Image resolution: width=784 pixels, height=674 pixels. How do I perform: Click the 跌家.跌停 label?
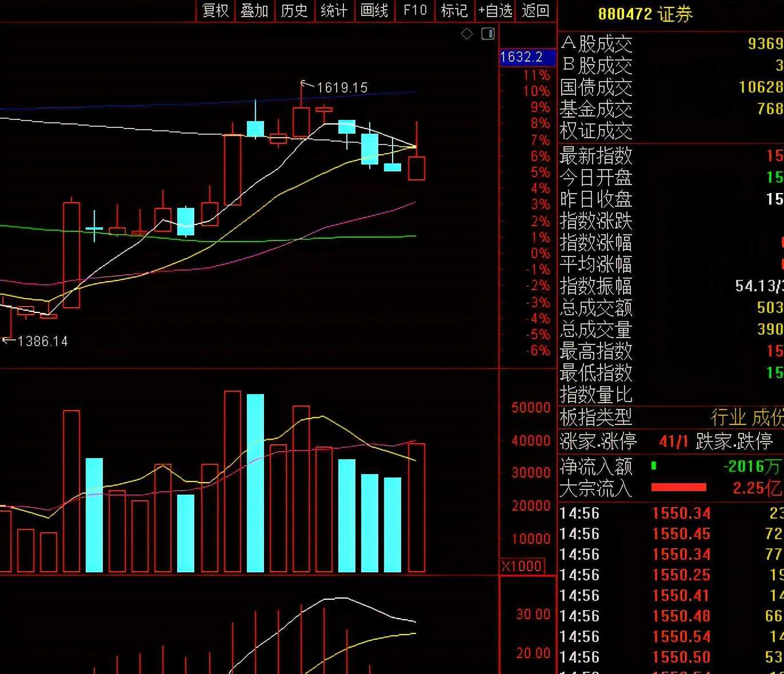click(x=734, y=441)
